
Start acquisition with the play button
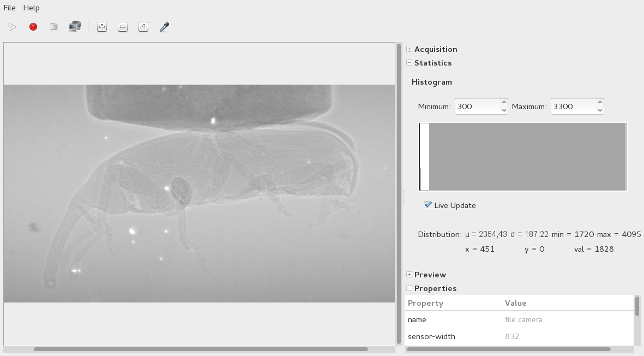point(13,27)
